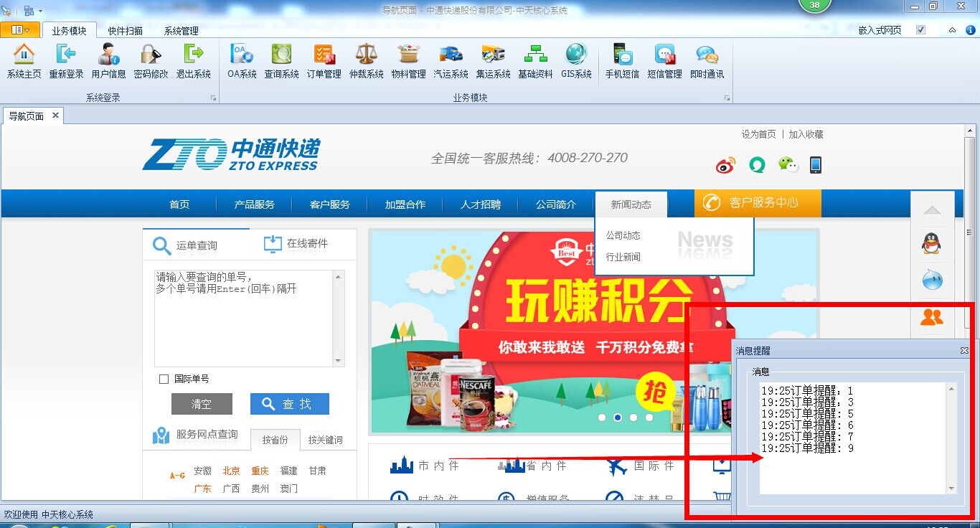
Task: Open the 集运系统 module
Action: coord(493,61)
